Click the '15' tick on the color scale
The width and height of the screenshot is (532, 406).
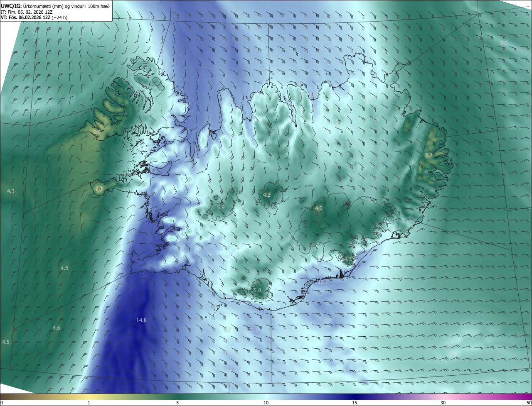[x=355, y=403]
